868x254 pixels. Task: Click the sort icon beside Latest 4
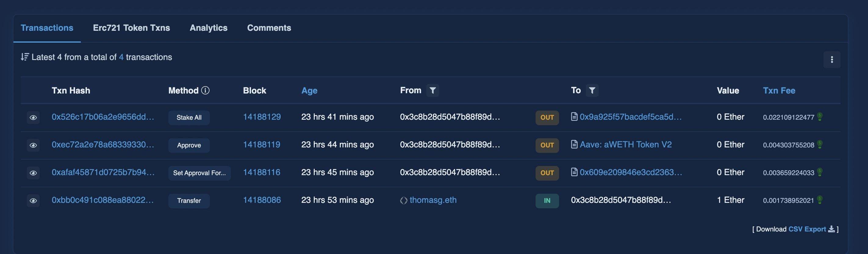pyautogui.click(x=25, y=57)
